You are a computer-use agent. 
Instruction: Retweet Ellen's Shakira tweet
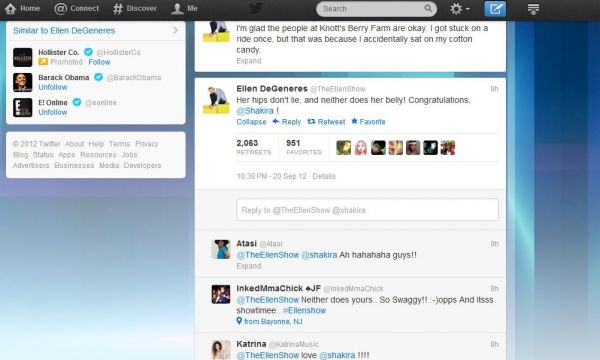(326, 122)
